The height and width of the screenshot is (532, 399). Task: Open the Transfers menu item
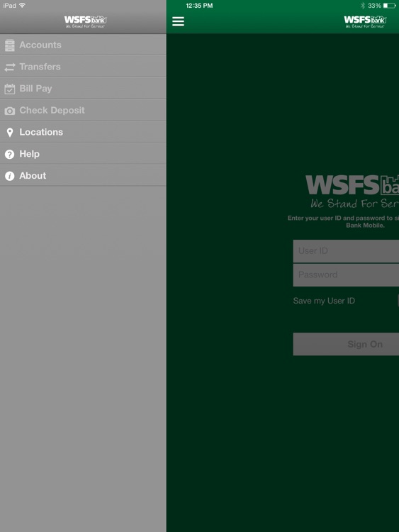83,67
